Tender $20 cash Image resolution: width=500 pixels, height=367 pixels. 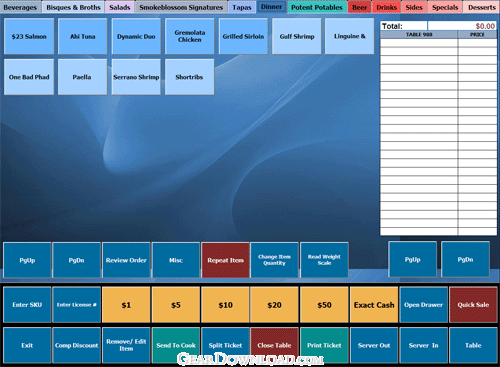274,305
